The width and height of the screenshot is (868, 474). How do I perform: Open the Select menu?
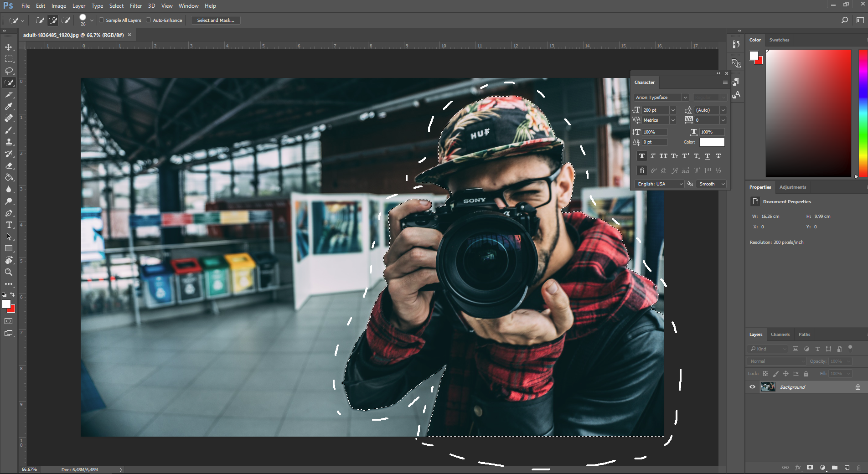tap(116, 6)
